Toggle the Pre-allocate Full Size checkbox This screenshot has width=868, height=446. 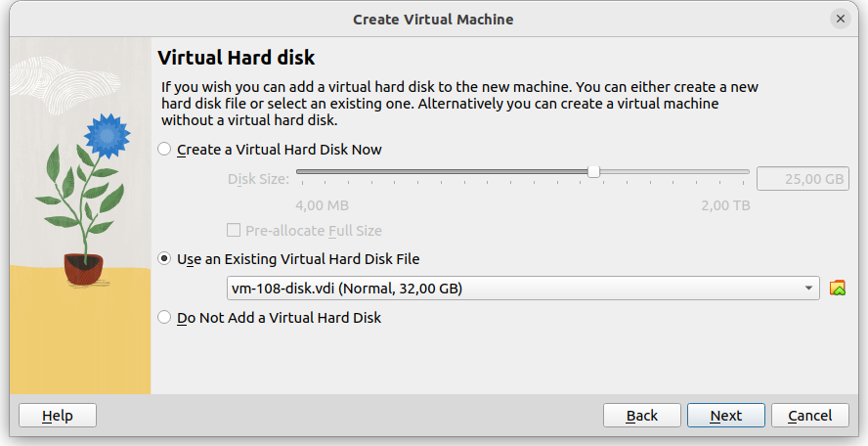pos(234,231)
